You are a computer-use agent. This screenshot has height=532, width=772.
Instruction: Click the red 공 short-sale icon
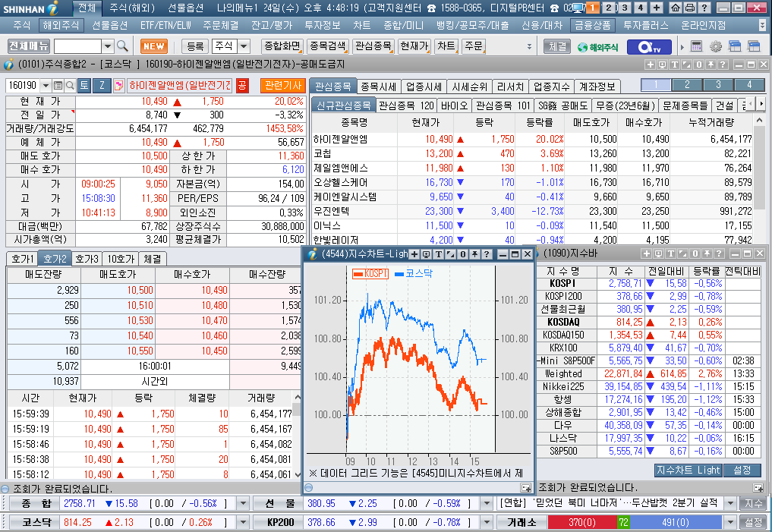[x=242, y=86]
